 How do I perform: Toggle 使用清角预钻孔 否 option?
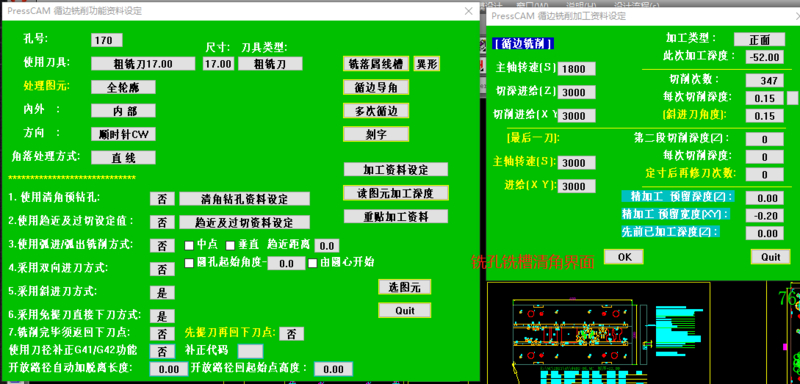162,199
